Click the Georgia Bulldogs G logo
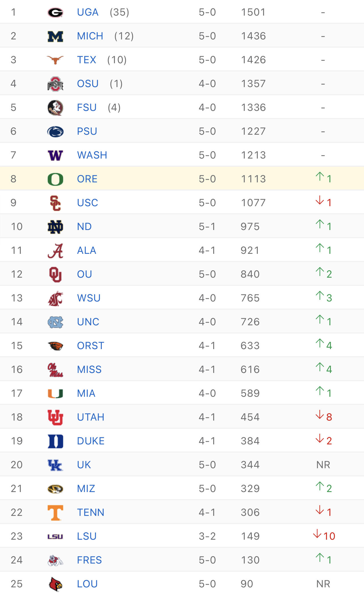 click(55, 12)
